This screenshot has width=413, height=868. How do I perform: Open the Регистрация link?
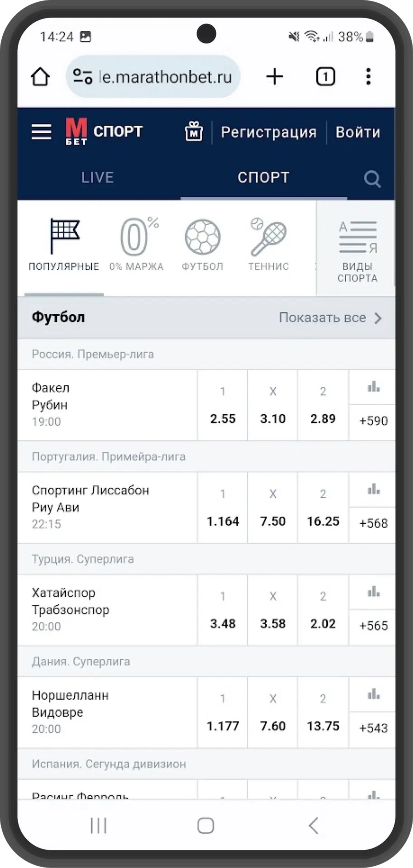click(268, 132)
